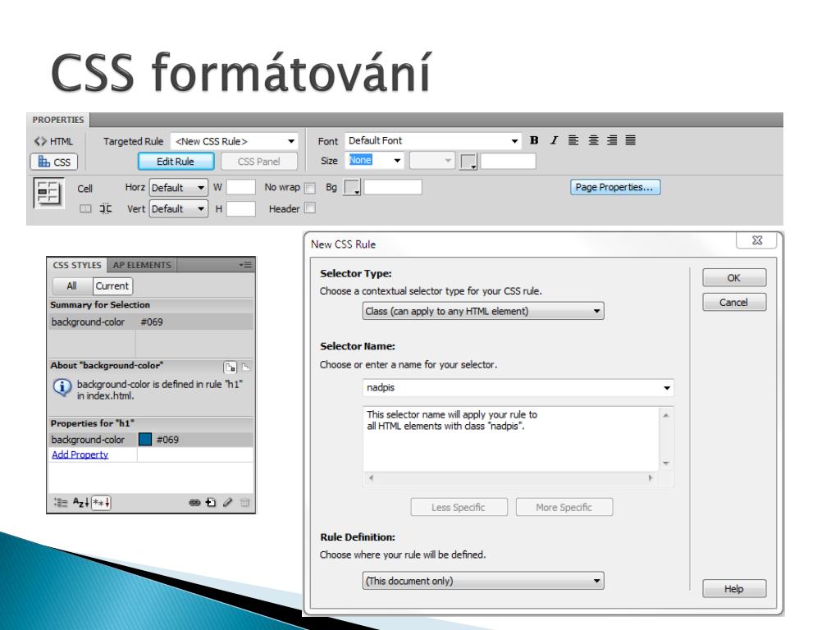This screenshot has width=840, height=630.
Task: Close the New CSS Rule dialog
Action: [x=757, y=240]
